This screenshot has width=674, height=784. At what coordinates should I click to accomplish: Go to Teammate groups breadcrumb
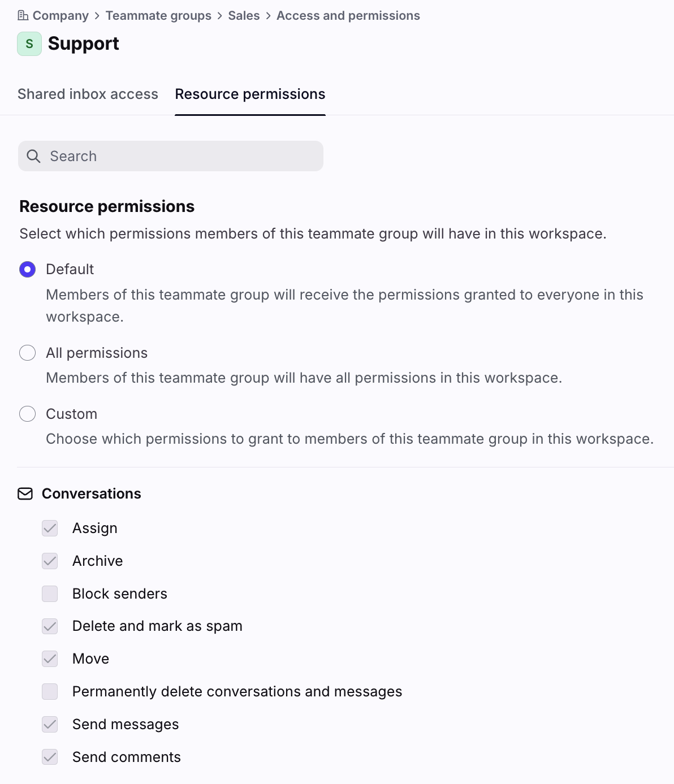(x=158, y=16)
